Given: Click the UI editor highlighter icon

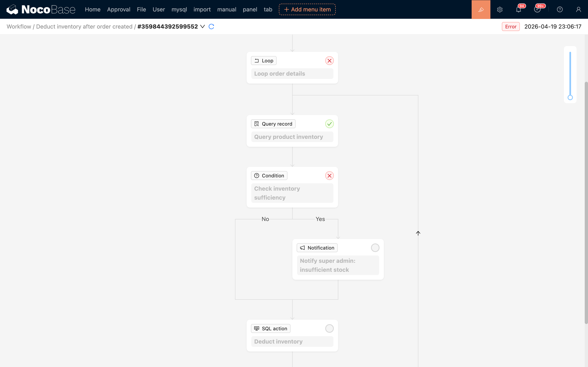Looking at the screenshot, I should tap(481, 9).
